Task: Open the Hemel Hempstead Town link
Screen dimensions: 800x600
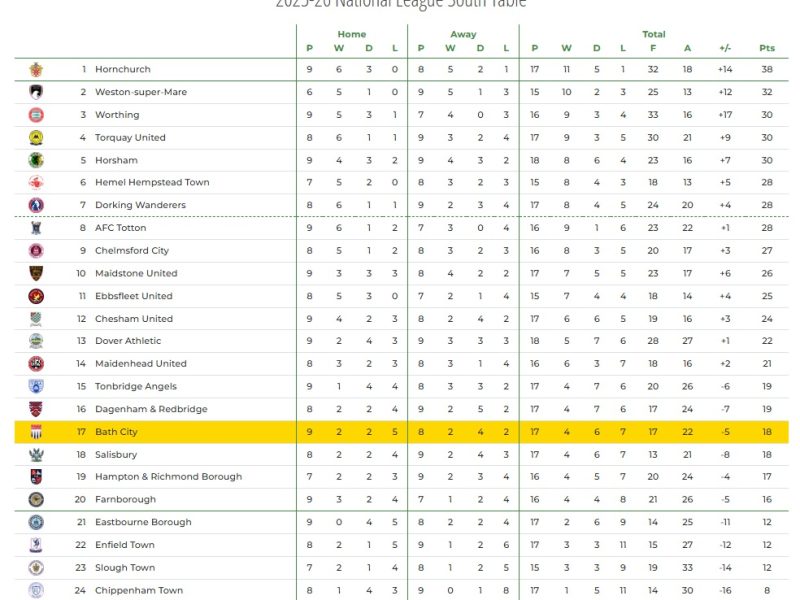Action: [x=152, y=183]
